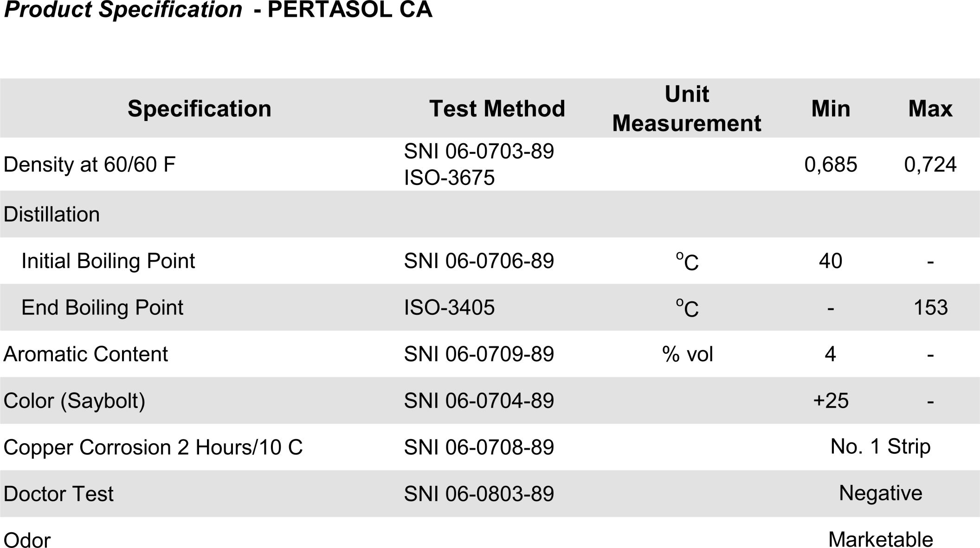The image size is (980, 548).
Task: Click the End Boiling Point label
Action: (x=102, y=307)
